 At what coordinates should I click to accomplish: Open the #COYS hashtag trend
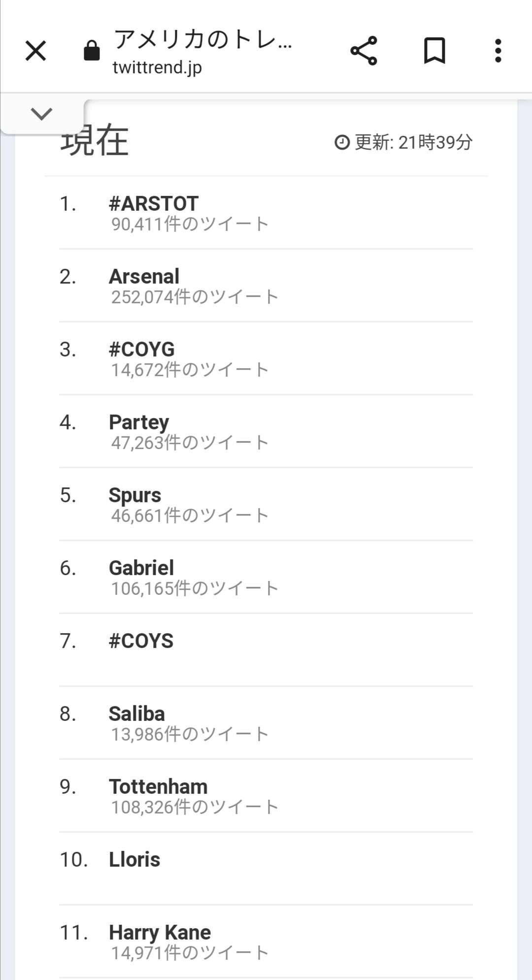(141, 641)
